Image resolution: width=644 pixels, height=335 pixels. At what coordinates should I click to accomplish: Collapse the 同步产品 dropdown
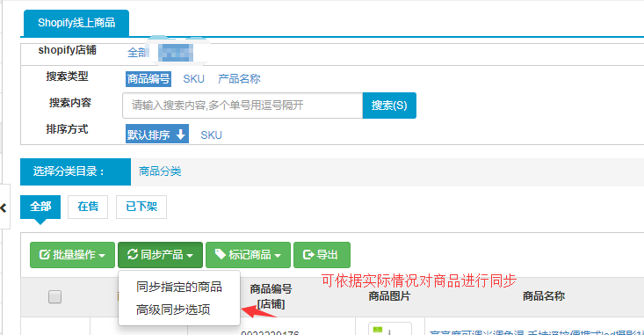(x=160, y=255)
